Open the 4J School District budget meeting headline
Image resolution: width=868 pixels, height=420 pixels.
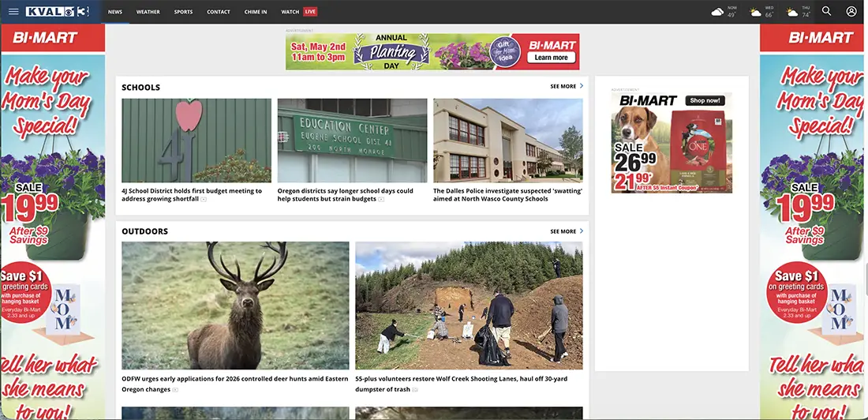(192, 194)
